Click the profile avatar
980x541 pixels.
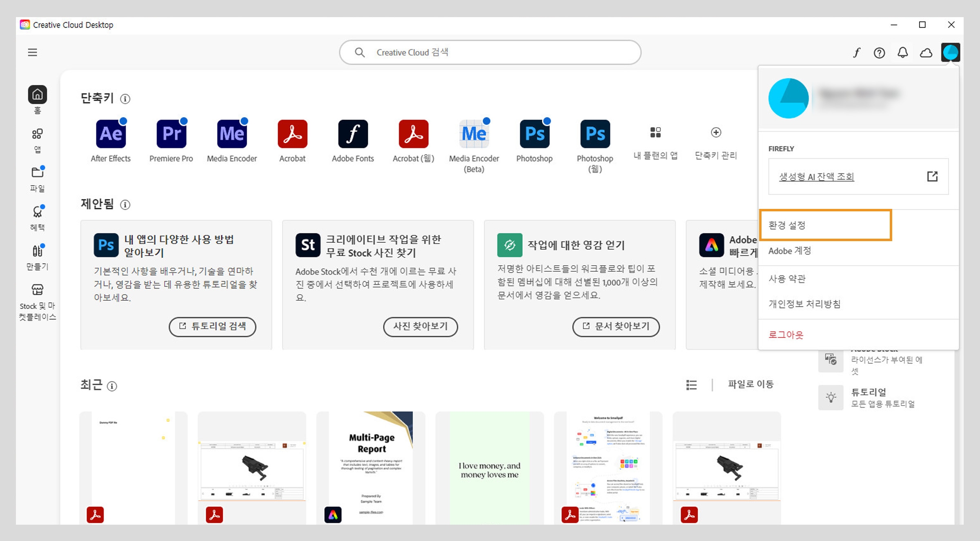point(951,52)
